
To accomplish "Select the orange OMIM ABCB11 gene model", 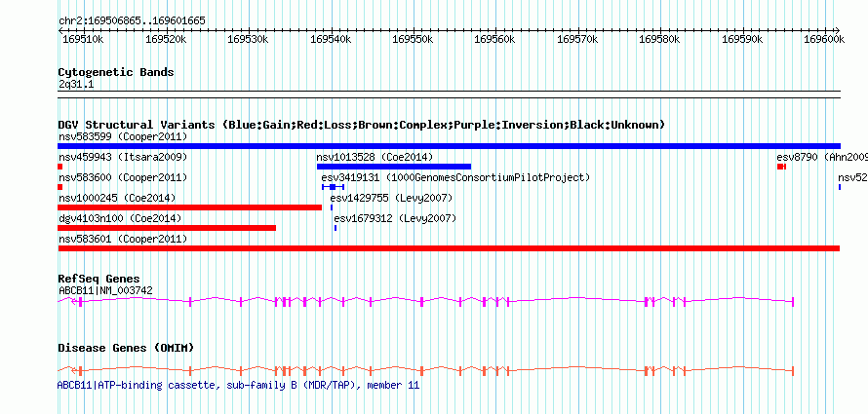I will (425, 370).
